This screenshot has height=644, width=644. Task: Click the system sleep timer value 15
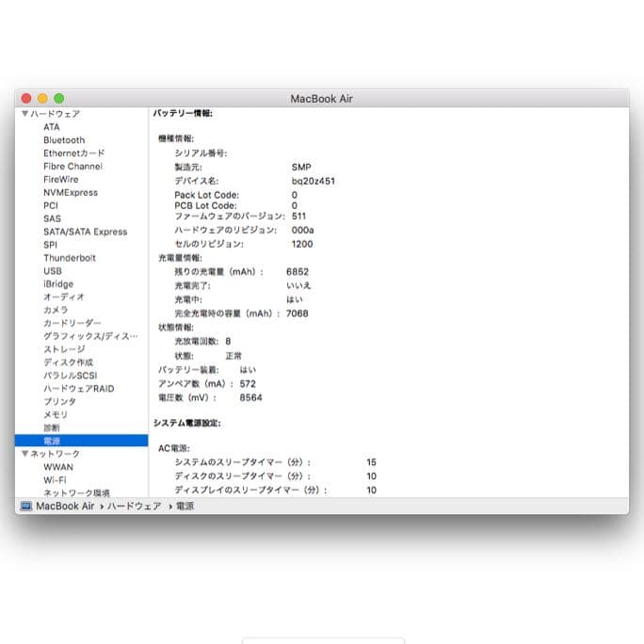pyautogui.click(x=371, y=462)
